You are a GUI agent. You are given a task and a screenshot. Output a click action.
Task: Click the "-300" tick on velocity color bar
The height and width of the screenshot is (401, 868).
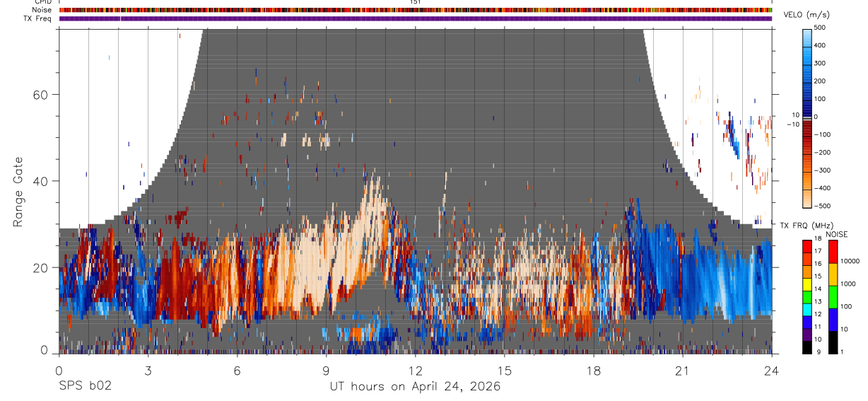pyautogui.click(x=823, y=171)
